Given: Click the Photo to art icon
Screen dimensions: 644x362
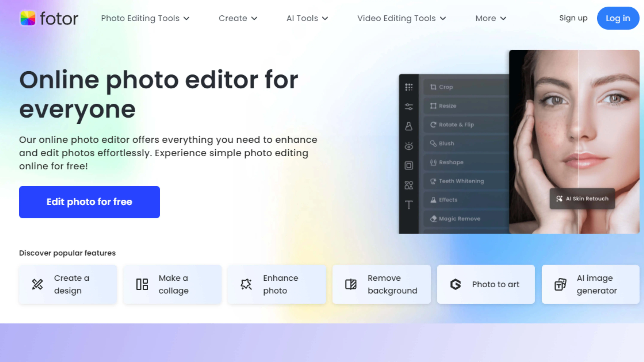Looking at the screenshot, I should (x=456, y=284).
